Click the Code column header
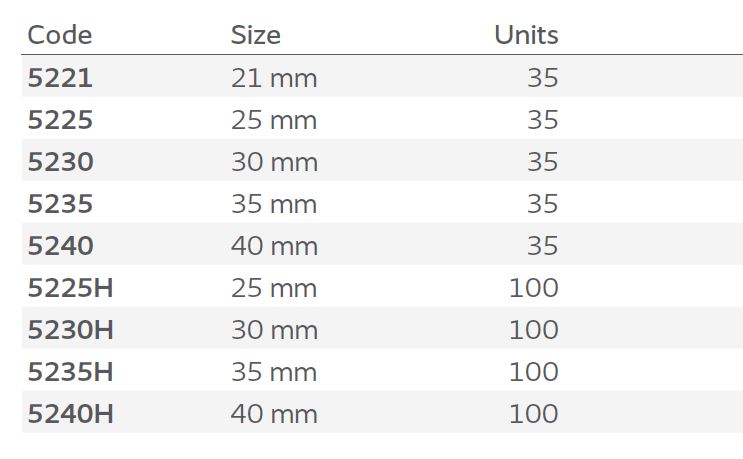The image size is (743, 459). (59, 35)
